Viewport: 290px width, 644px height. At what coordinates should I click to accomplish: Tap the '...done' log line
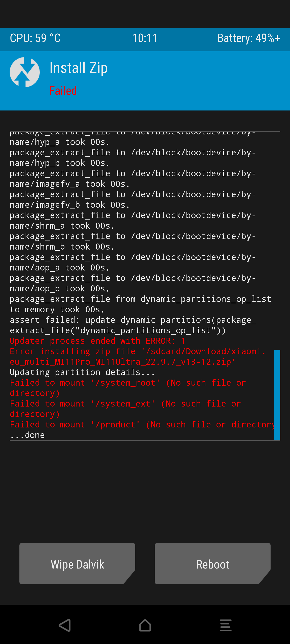(x=27, y=435)
